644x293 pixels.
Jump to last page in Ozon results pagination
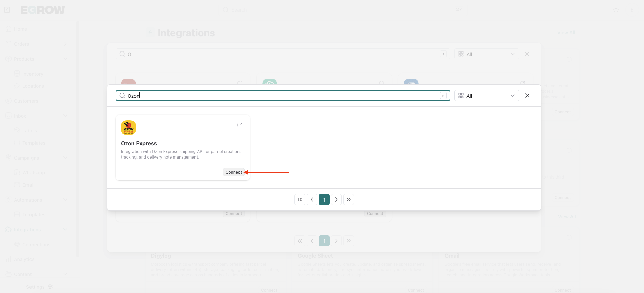click(349, 200)
